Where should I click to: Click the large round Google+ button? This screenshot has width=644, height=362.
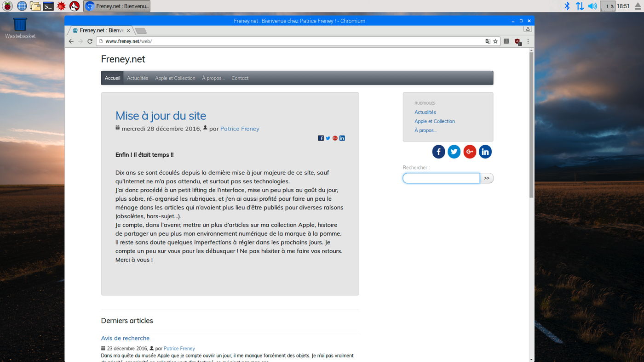[470, 152]
